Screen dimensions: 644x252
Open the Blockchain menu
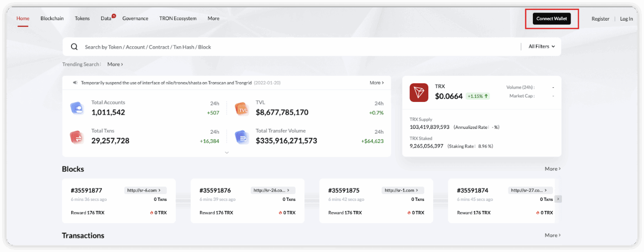[52, 18]
